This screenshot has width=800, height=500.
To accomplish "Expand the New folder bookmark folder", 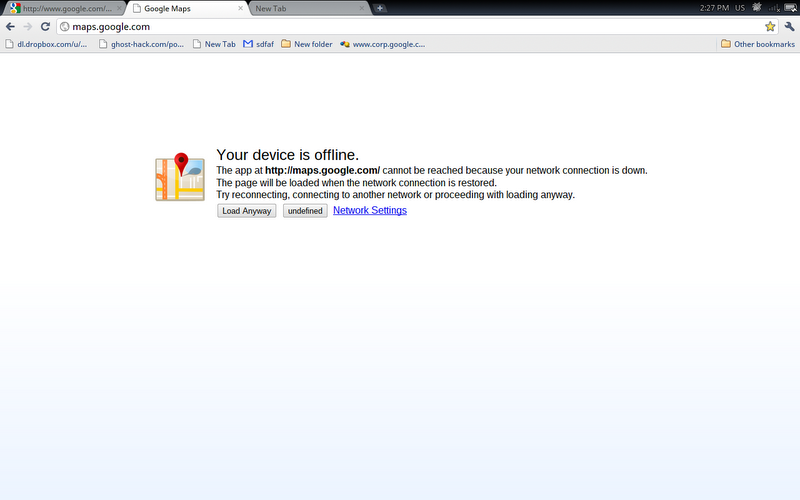I will pyautogui.click(x=307, y=44).
